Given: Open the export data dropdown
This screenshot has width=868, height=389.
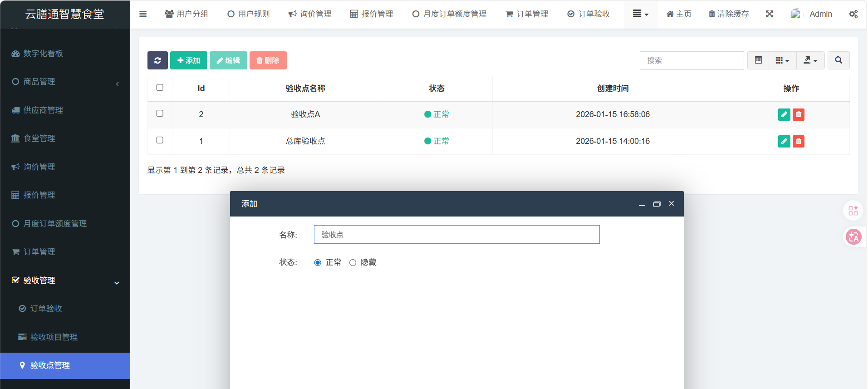Looking at the screenshot, I should (x=810, y=60).
